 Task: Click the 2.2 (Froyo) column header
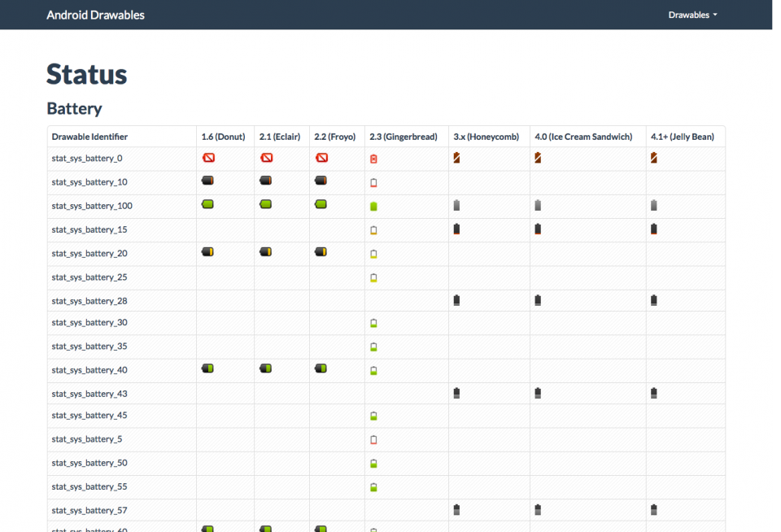point(334,137)
